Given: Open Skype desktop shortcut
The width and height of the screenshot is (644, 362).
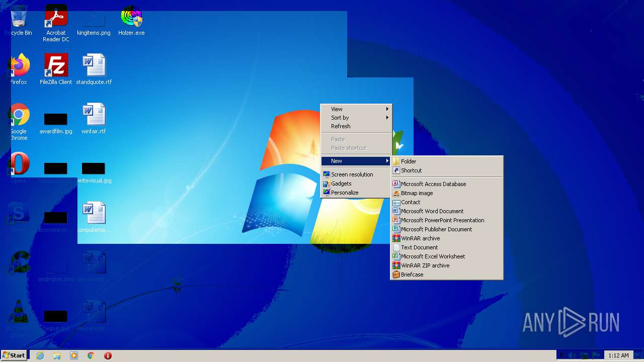Looking at the screenshot, I should pyautogui.click(x=18, y=217).
